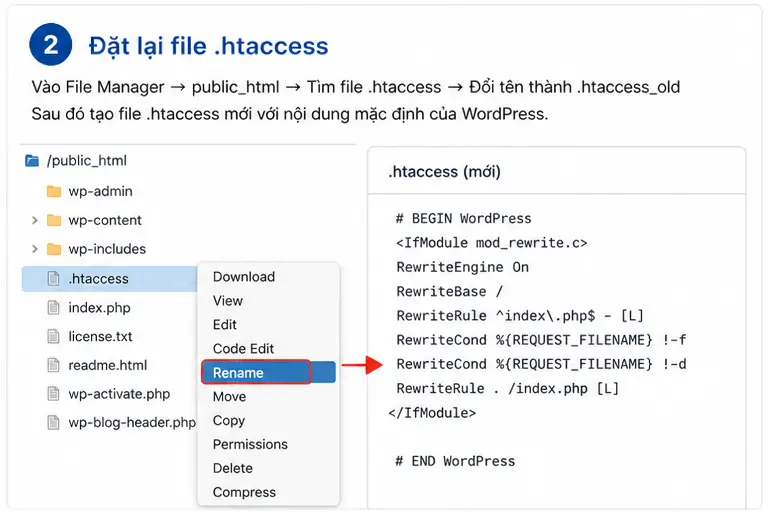Click the wp-blog-header.php file icon
This screenshot has height=512, width=768.
[53, 422]
